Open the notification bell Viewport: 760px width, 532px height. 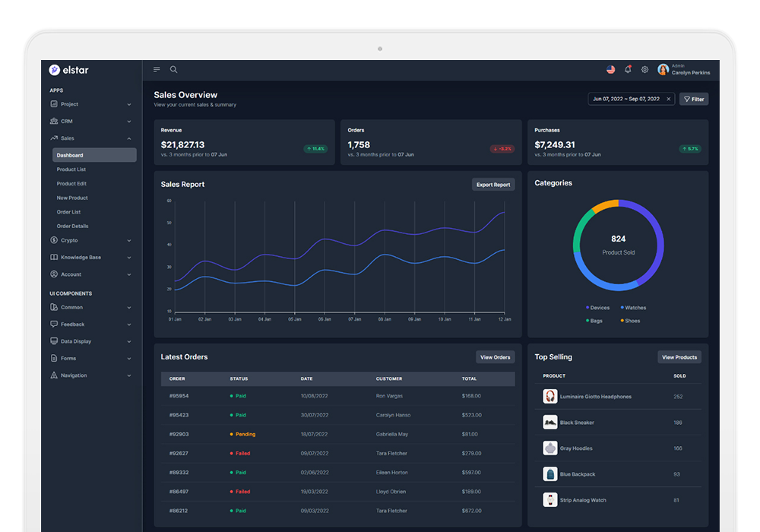point(628,69)
